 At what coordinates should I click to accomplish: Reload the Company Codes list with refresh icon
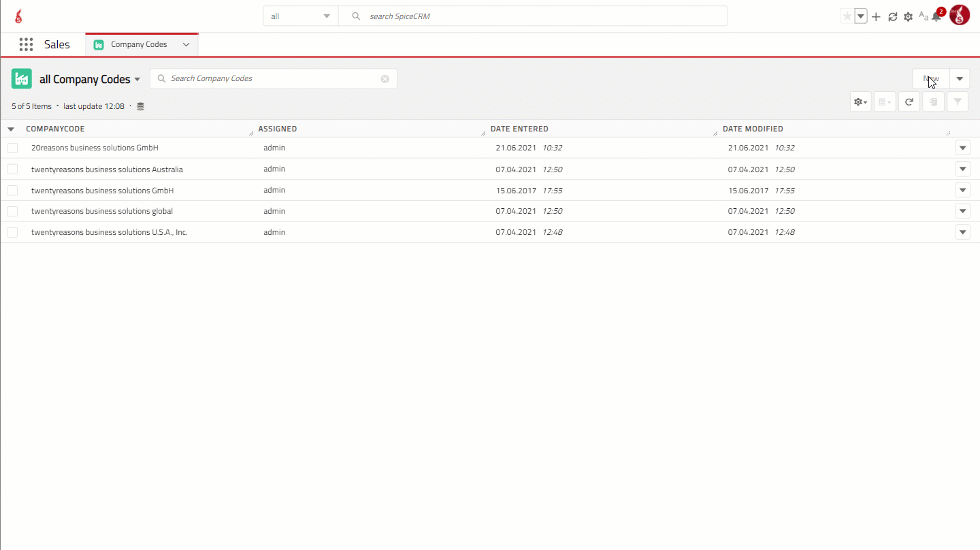tap(909, 101)
